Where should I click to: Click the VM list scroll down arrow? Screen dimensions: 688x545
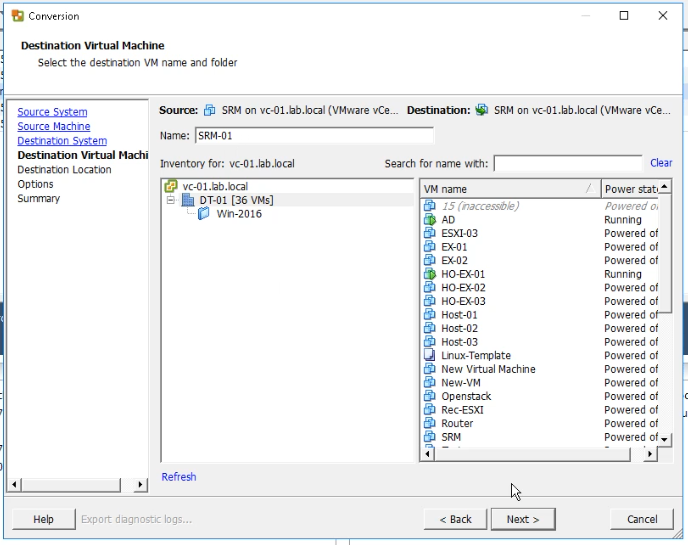point(665,439)
